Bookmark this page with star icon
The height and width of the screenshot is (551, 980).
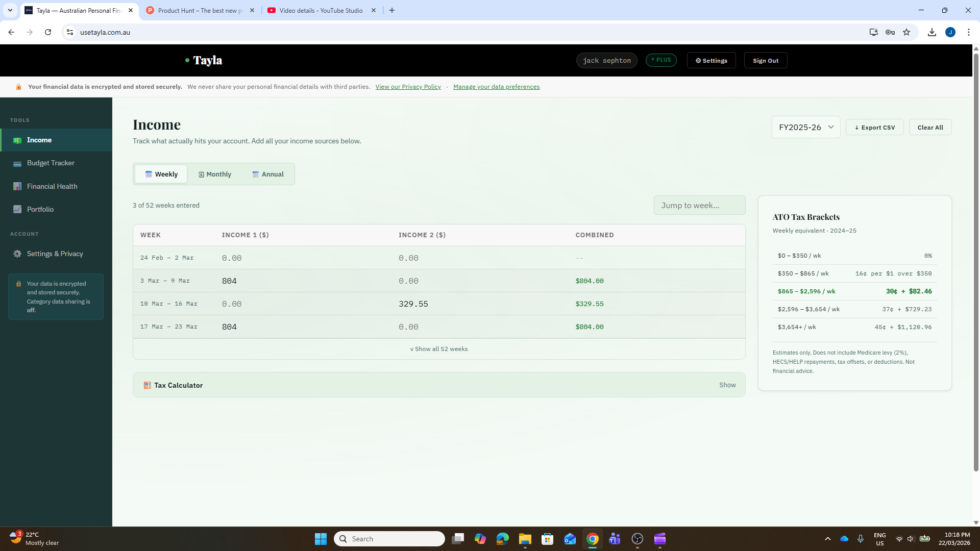point(906,32)
